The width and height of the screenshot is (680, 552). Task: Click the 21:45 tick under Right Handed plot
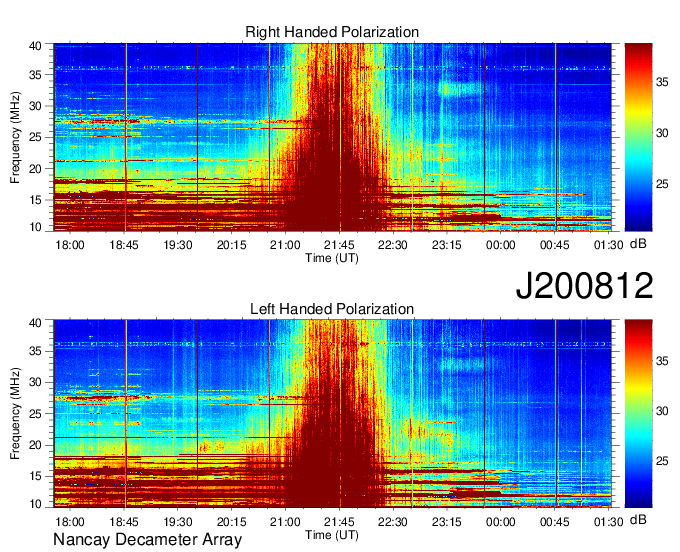340,245
